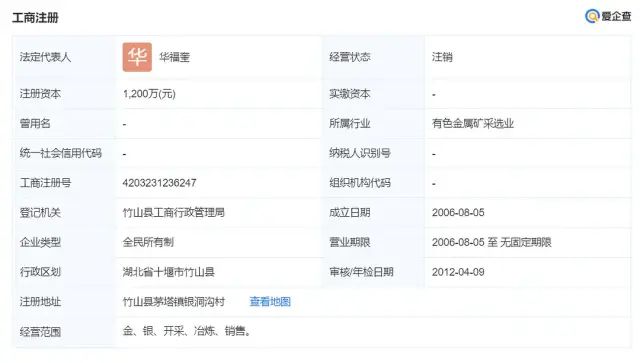640x363 pixels.
Task: Select the 营业期限 label
Action: pos(350,242)
